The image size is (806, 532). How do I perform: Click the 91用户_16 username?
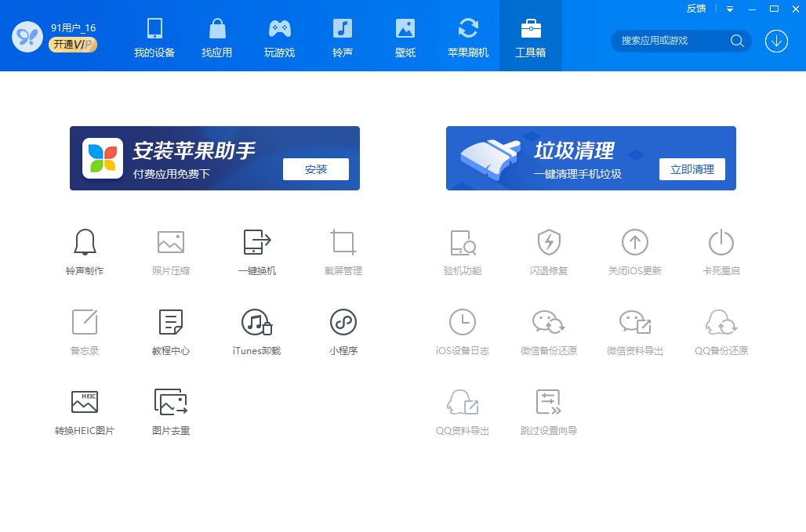pos(73,27)
